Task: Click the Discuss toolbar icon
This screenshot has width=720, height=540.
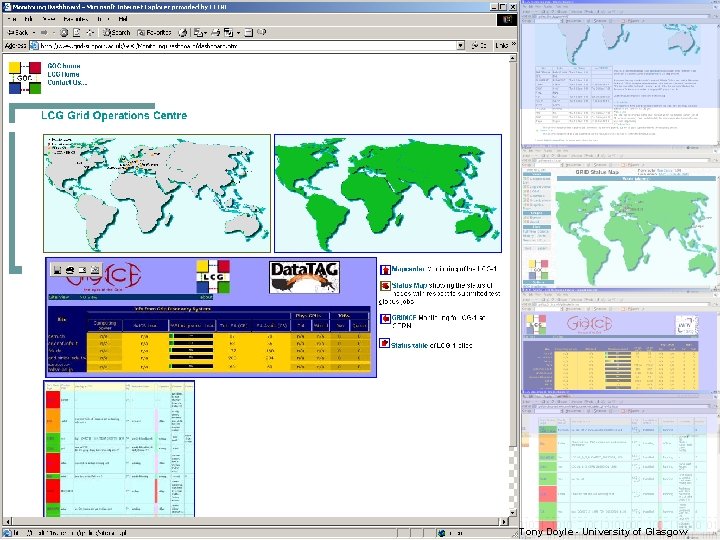Action: tap(248, 33)
